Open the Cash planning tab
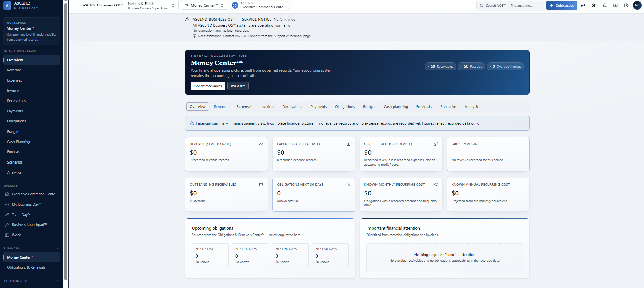 pyautogui.click(x=396, y=107)
